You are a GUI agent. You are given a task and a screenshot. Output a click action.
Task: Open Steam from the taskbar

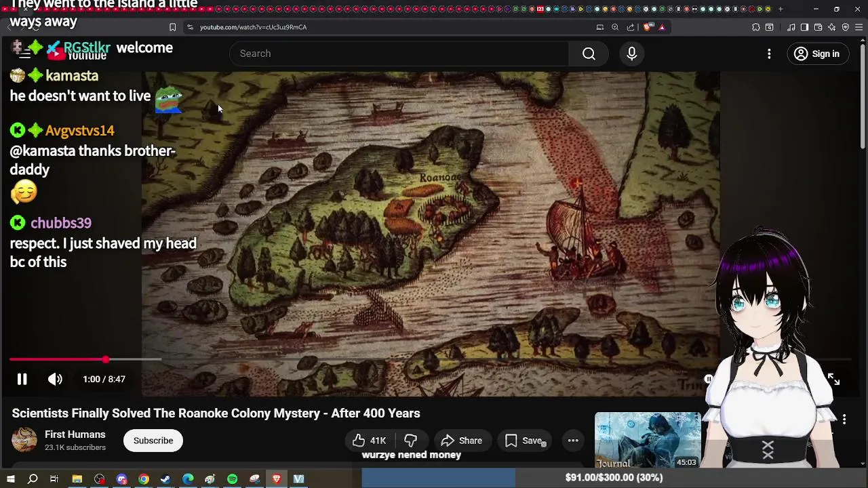click(x=165, y=479)
